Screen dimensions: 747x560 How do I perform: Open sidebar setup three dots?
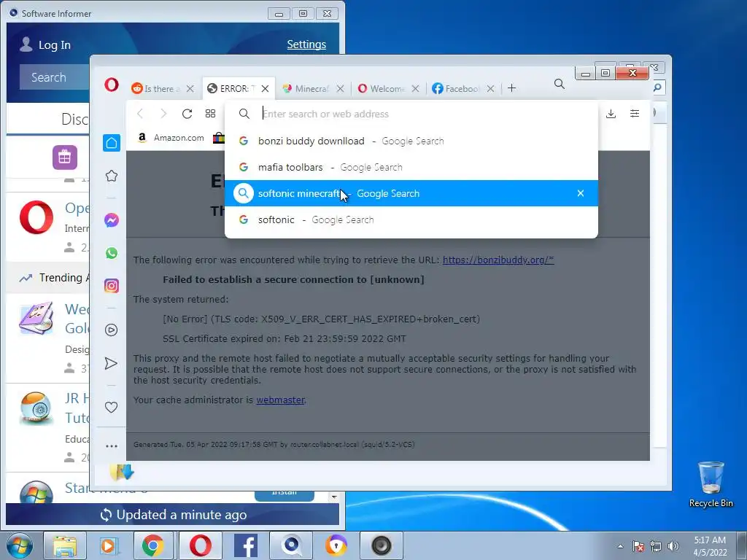(x=112, y=446)
